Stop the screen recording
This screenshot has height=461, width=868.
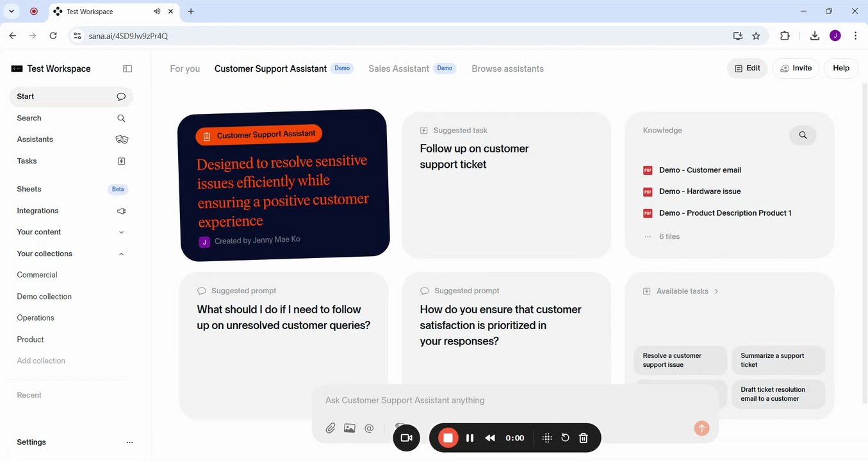448,438
